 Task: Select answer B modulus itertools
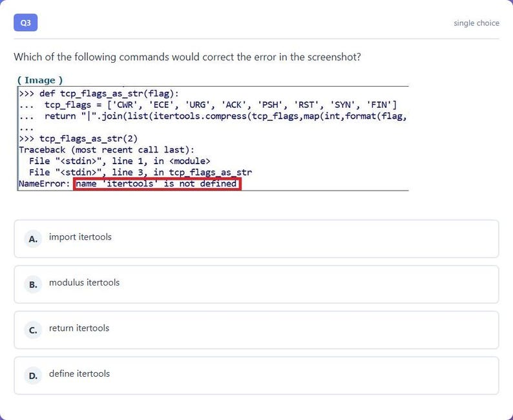[256, 284]
